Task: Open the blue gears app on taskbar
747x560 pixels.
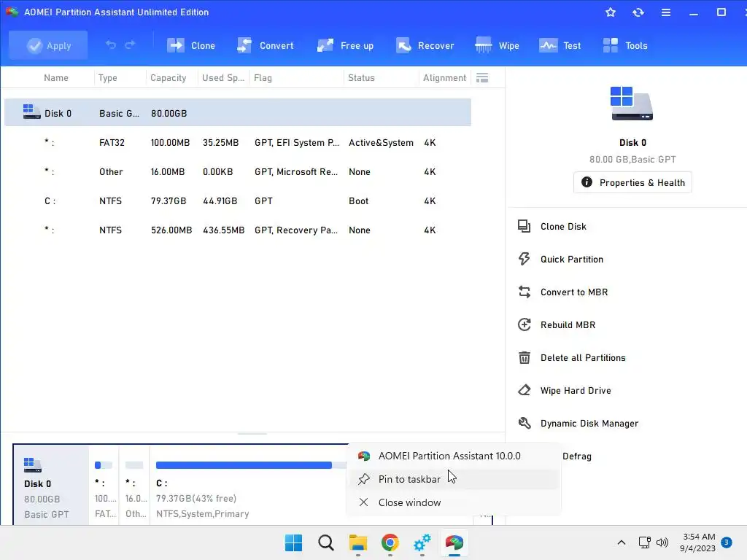Action: [x=422, y=542]
